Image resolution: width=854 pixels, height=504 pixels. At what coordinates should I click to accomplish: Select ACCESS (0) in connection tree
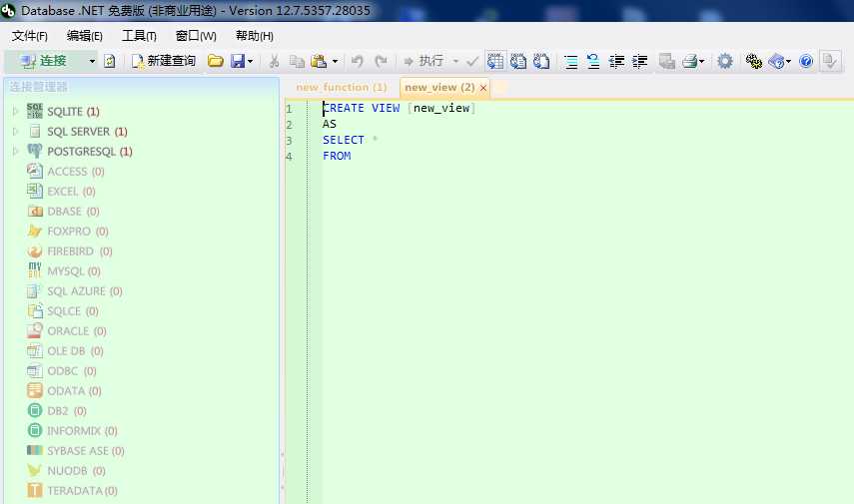pyautogui.click(x=76, y=172)
